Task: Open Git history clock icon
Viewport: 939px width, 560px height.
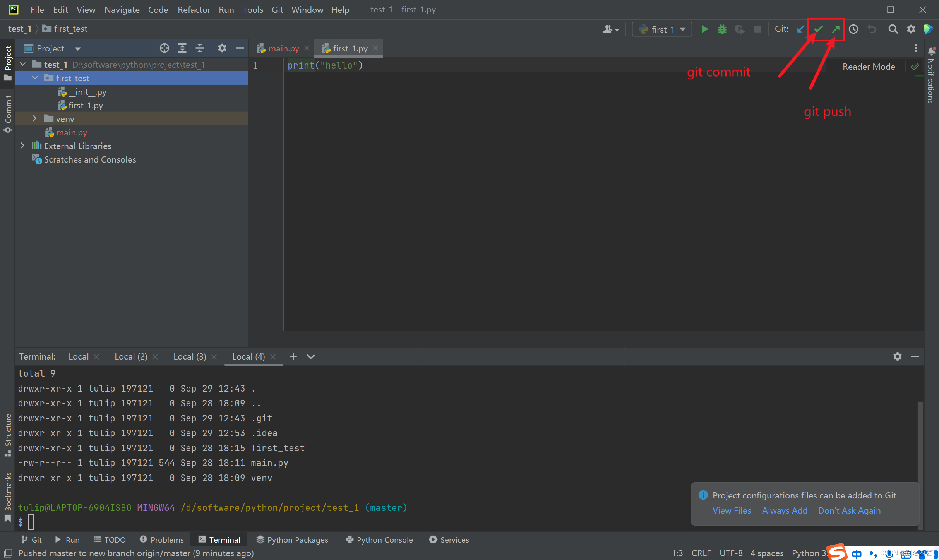Action: [x=853, y=29]
